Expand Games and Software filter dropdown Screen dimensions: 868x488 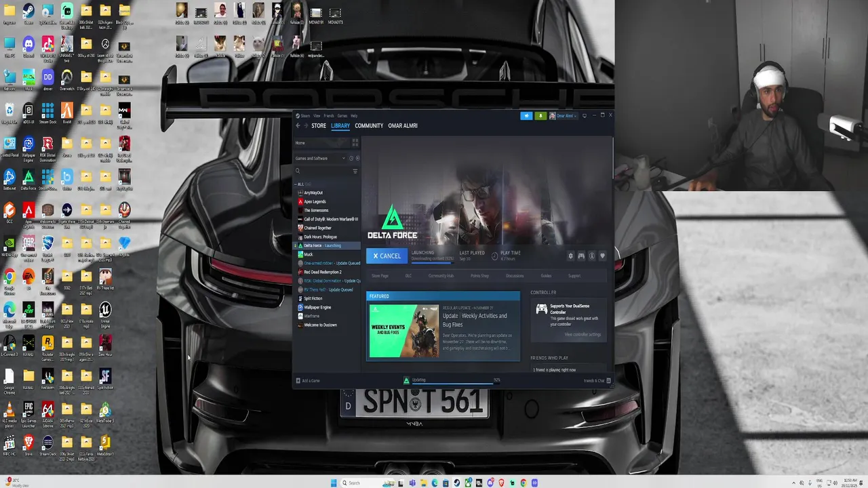pyautogui.click(x=320, y=159)
